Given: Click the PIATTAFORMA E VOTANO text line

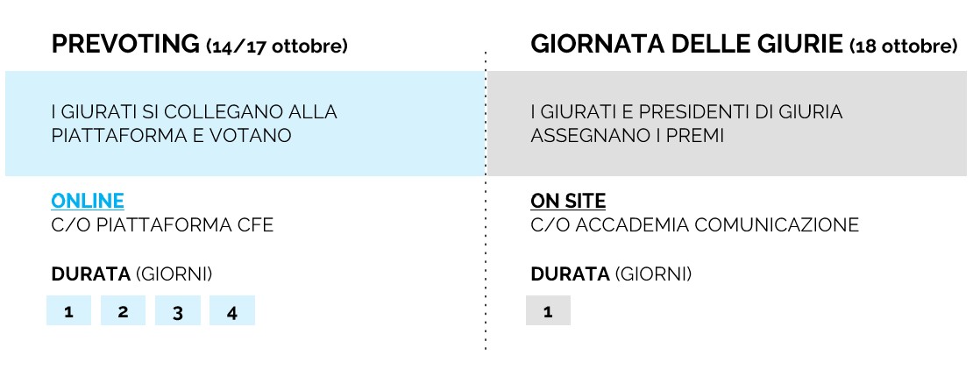Looking at the screenshot, I should coord(171,136).
